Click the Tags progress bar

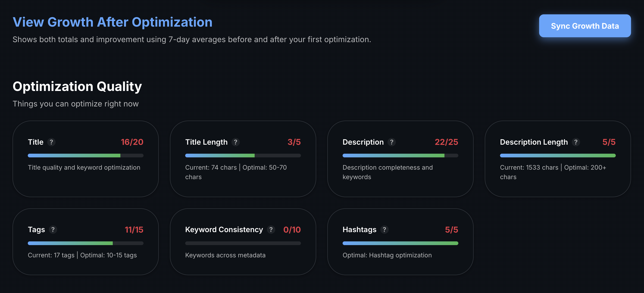pos(85,243)
